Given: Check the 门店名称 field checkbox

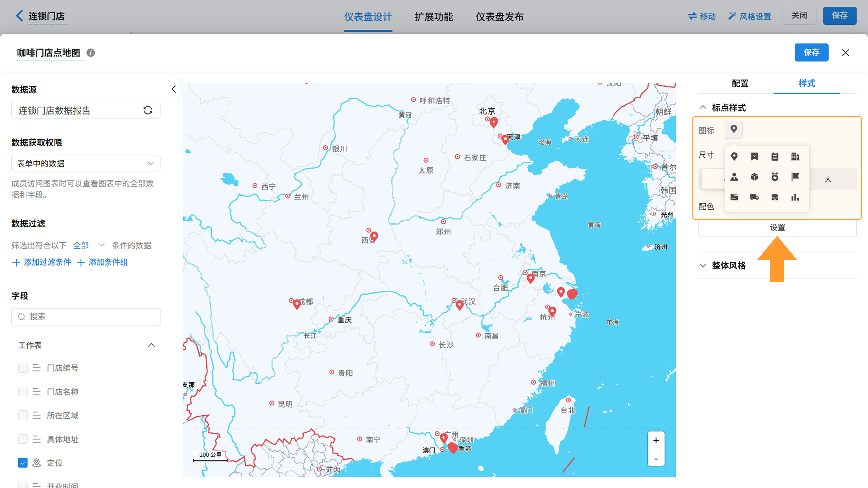Looking at the screenshot, I should 23,391.
